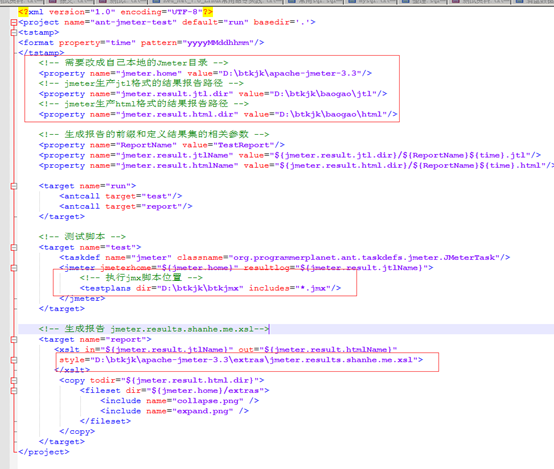This screenshot has width=554, height=469.
Task: Click the xslt in="${jmeter.result.jtlName}" attribute
Action: point(159,350)
